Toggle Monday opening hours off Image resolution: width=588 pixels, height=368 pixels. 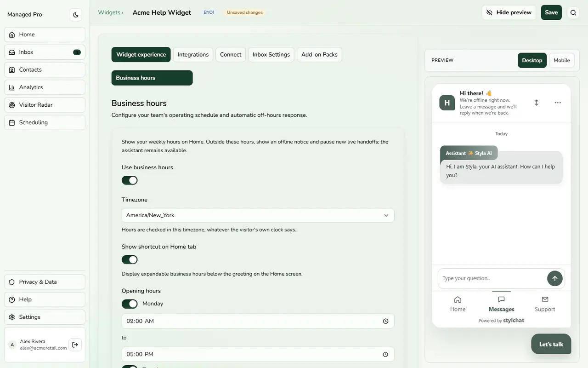[130, 304]
